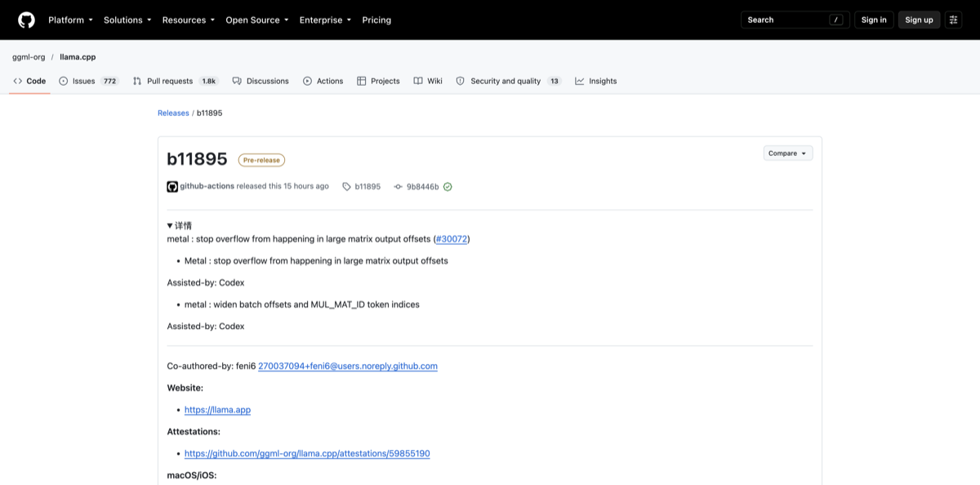This screenshot has width=980, height=485.
Task: Open the b11895 tag link
Action: point(367,187)
